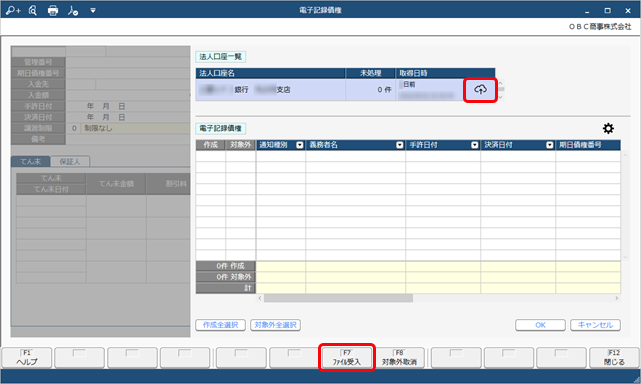Click the 管理番号 input field
Image resolution: width=641 pixels, height=384 pixels.
(128, 62)
